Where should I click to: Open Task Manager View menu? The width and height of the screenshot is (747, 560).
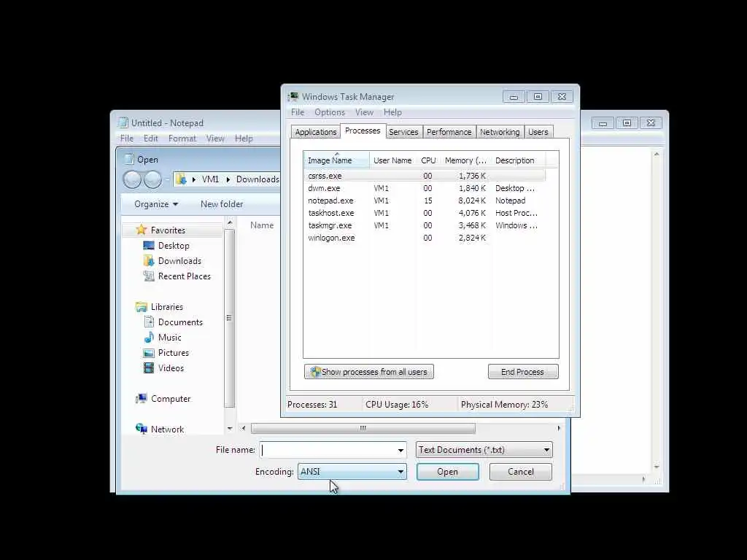(x=364, y=112)
